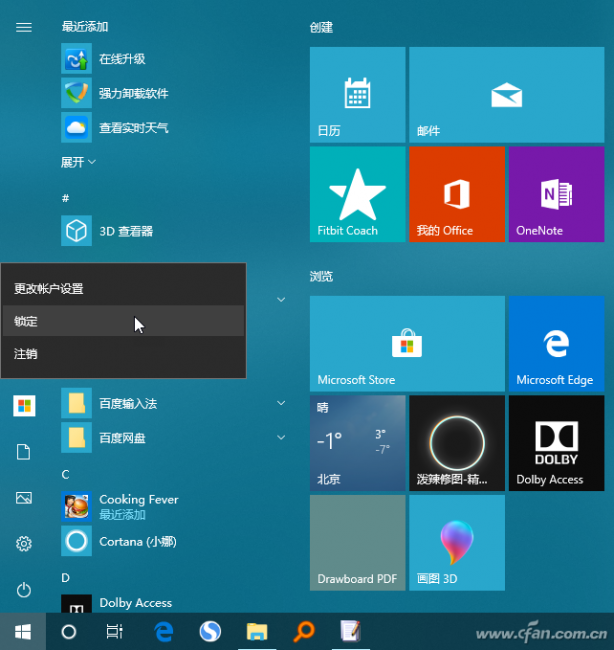Open the OneNote tile
This screenshot has width=614, height=650.
(556, 194)
